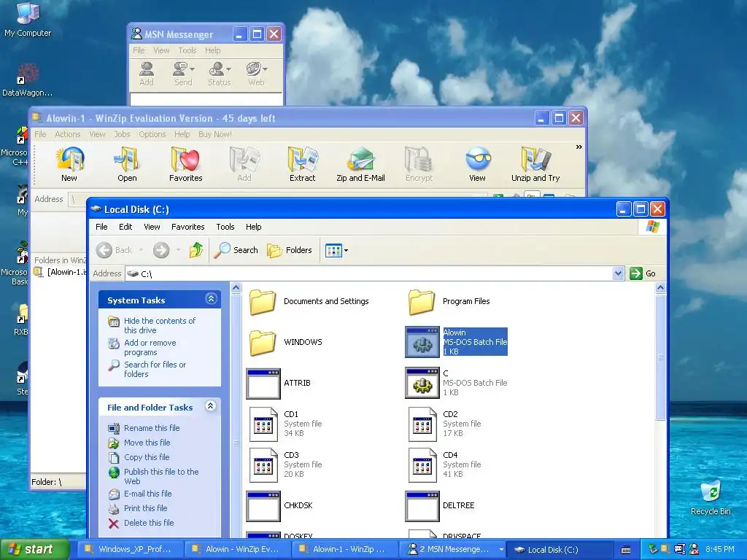This screenshot has width=747, height=560.
Task: Collapse File and Folder Tasks panel
Action: [x=211, y=405]
